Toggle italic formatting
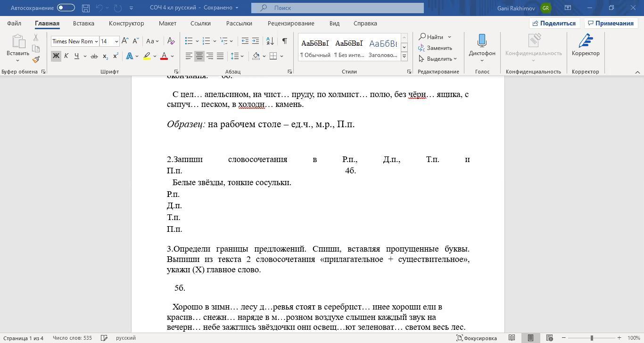Image resolution: width=644 pixels, height=343 pixels. coord(66,56)
